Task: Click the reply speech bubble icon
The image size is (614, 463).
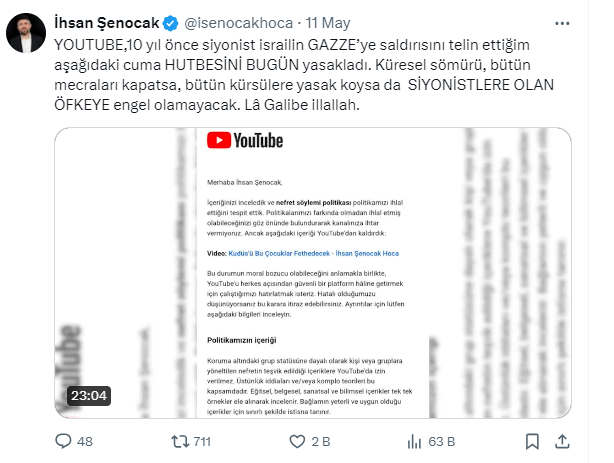Action: [63, 441]
